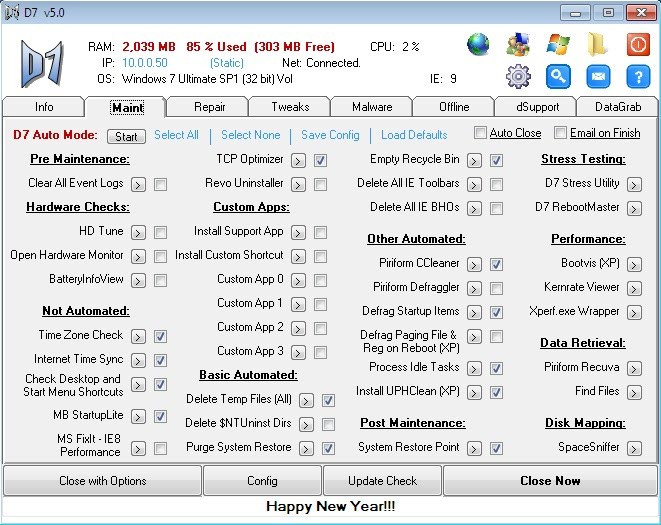Click the blue envelope email icon
The image size is (661, 525).
[x=598, y=76]
